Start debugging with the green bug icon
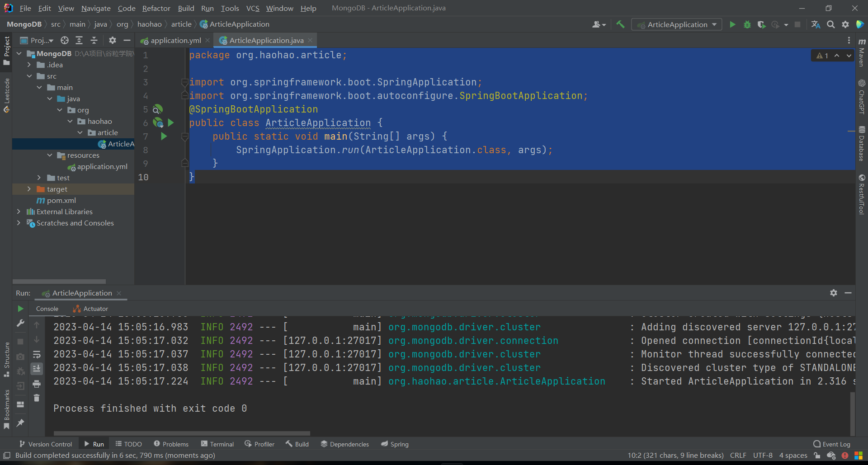The image size is (868, 465). click(747, 24)
